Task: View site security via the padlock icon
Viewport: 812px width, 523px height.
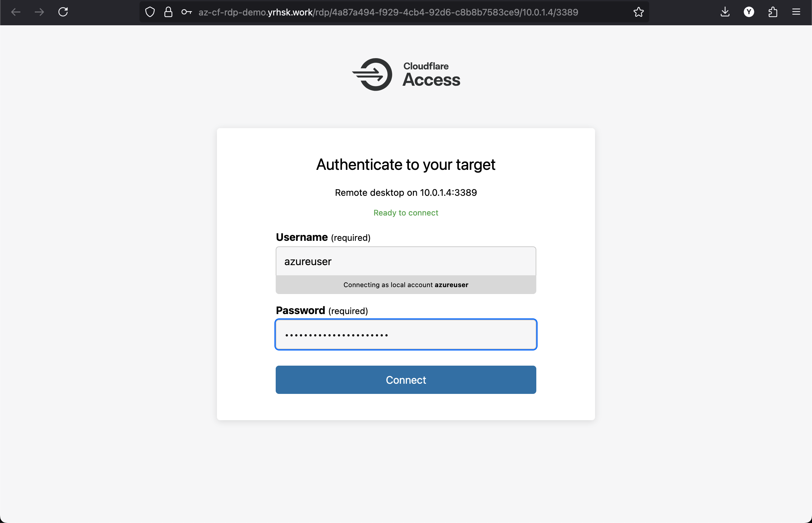Action: click(168, 12)
